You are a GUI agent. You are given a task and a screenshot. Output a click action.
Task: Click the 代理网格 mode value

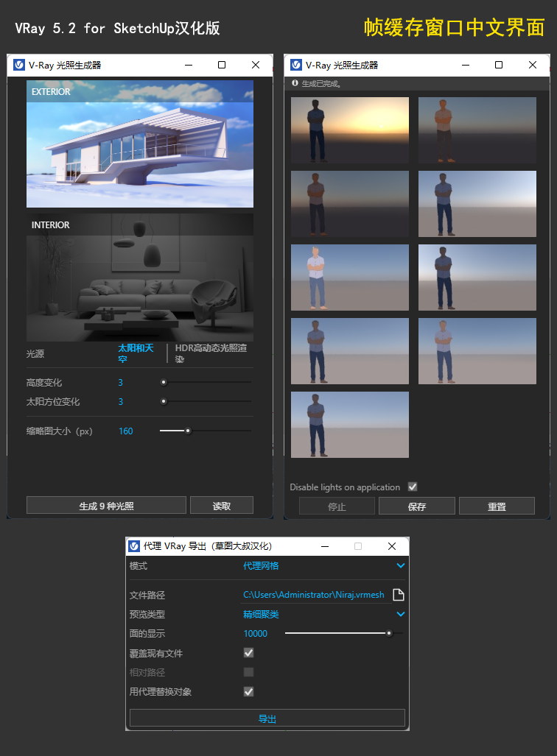click(261, 565)
